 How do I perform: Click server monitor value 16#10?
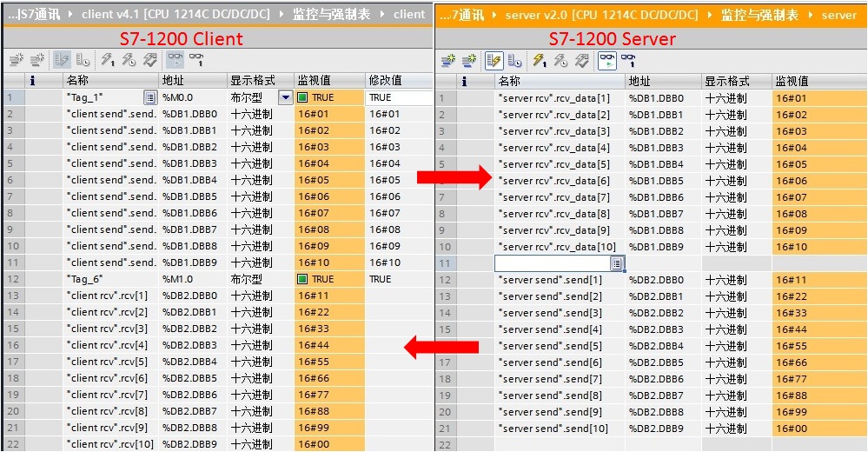point(819,247)
